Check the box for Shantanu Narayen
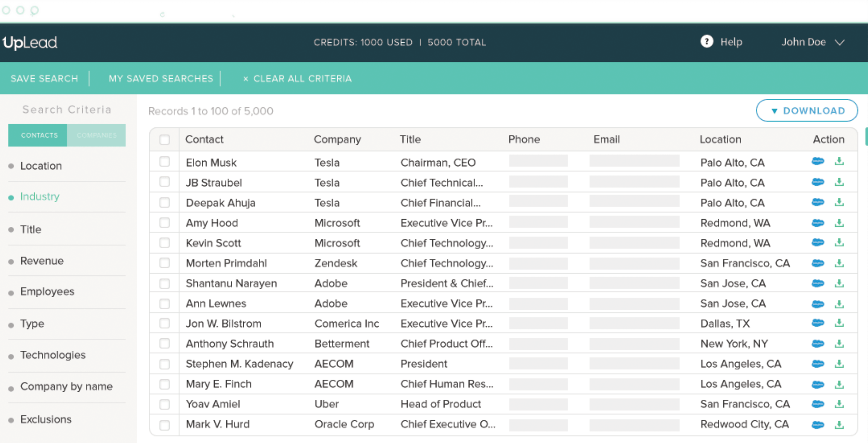Image resolution: width=868 pixels, height=443 pixels. [165, 283]
